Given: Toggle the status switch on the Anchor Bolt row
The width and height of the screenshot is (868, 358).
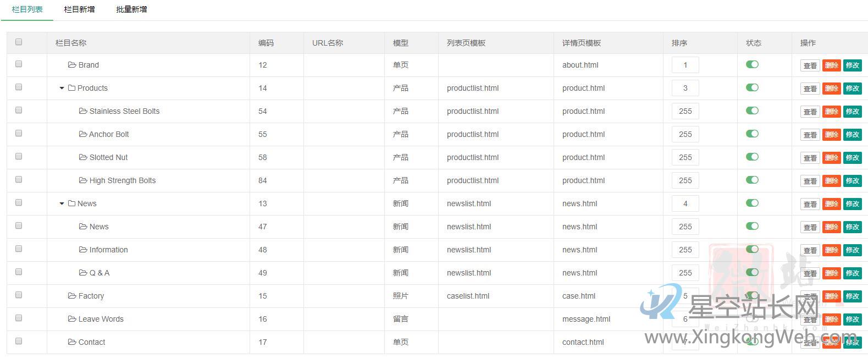Looking at the screenshot, I should pyautogui.click(x=752, y=133).
